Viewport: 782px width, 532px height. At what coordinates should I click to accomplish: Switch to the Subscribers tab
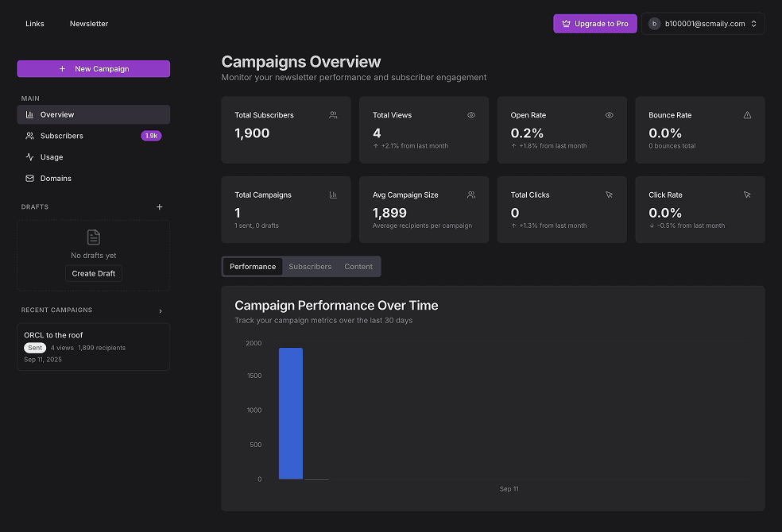[x=310, y=266]
